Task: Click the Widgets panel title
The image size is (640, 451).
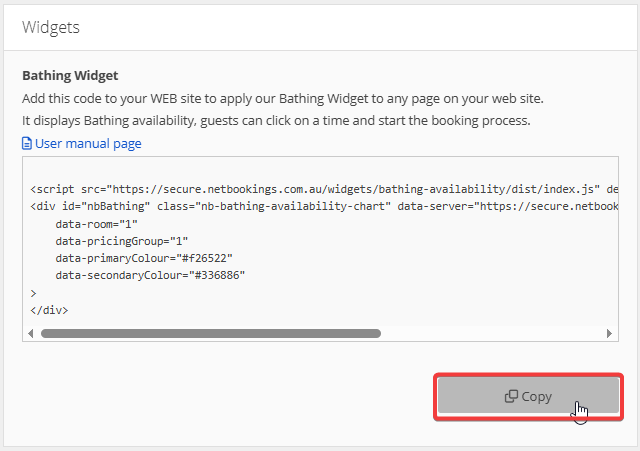Action: pyautogui.click(x=51, y=27)
